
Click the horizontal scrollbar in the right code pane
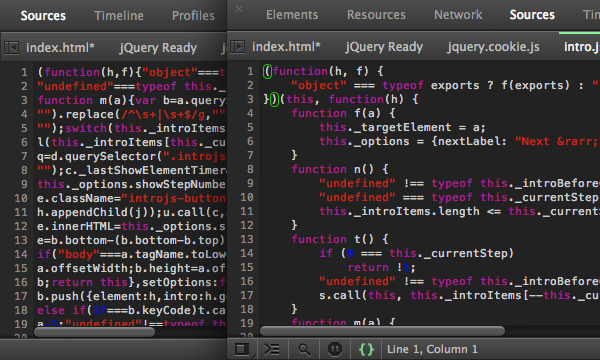[x=382, y=331]
